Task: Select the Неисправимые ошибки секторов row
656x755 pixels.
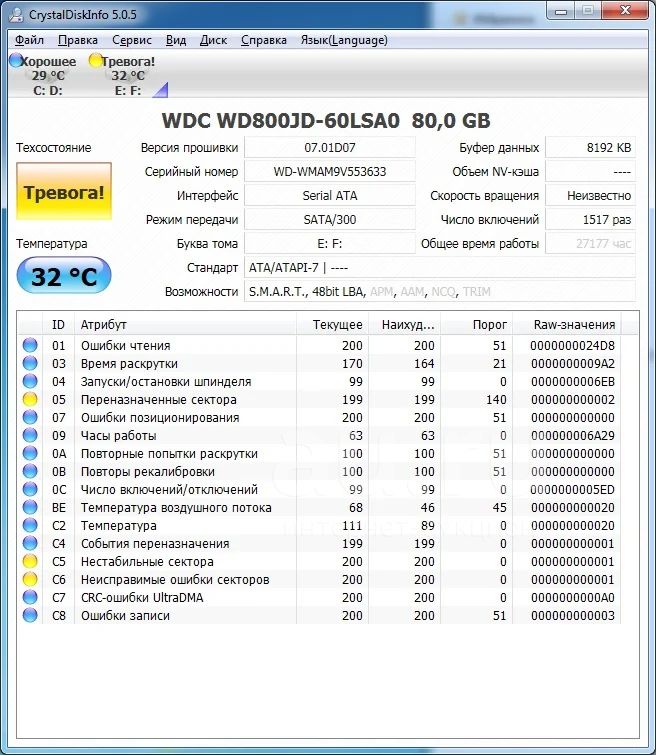Action: pyautogui.click(x=319, y=579)
